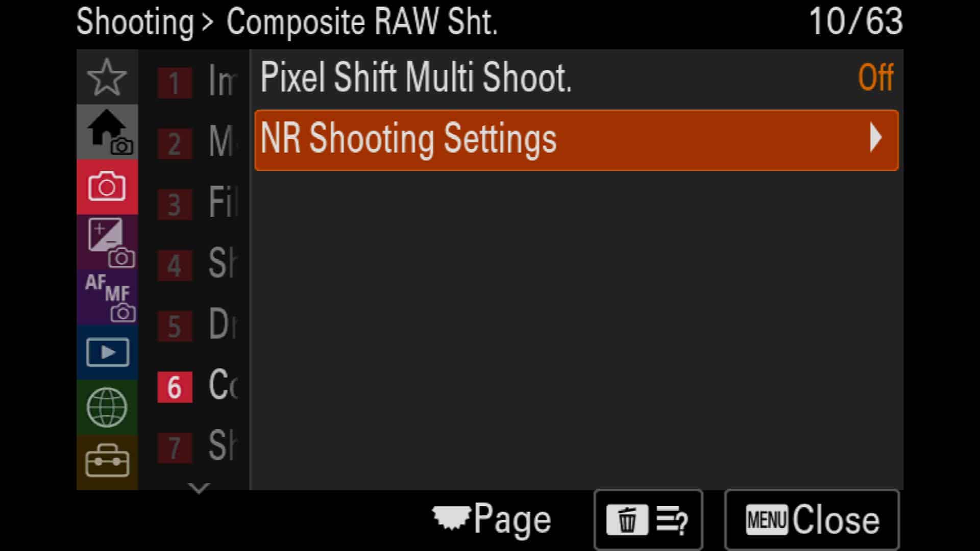Expand more groups with down chevron
Image resolution: width=980 pixels, height=551 pixels.
click(x=199, y=488)
